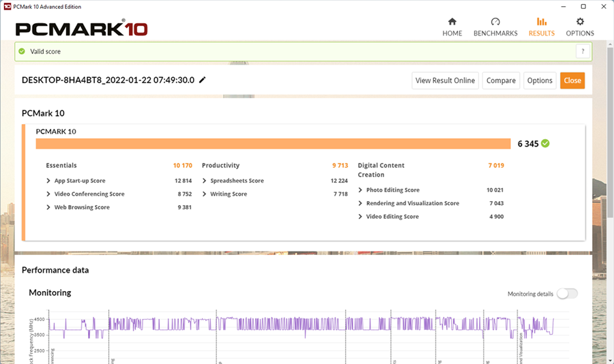This screenshot has height=364, width=614.
Task: Click the question mark help button
Action: tap(583, 51)
